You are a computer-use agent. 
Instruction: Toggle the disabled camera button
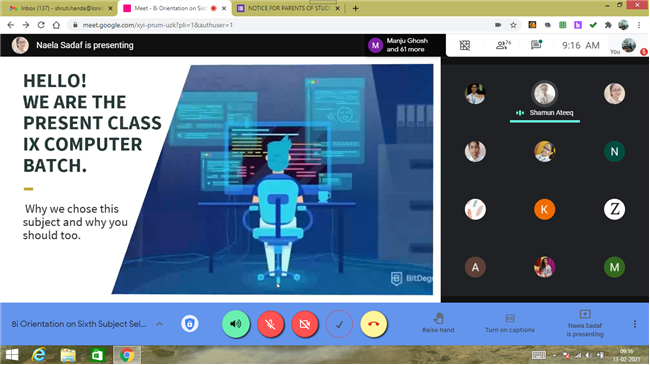[305, 324]
